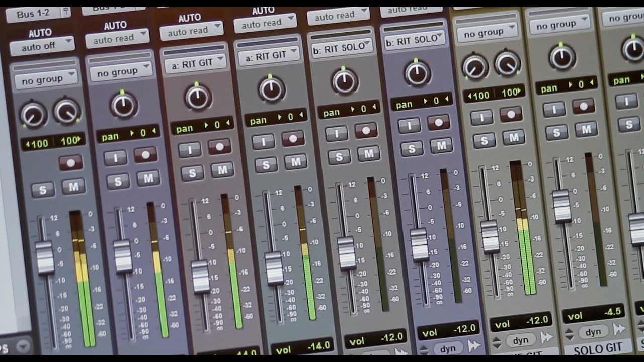Click the pan knob on the auto read no-group channel
This screenshot has height=362, width=644.
tap(123, 105)
